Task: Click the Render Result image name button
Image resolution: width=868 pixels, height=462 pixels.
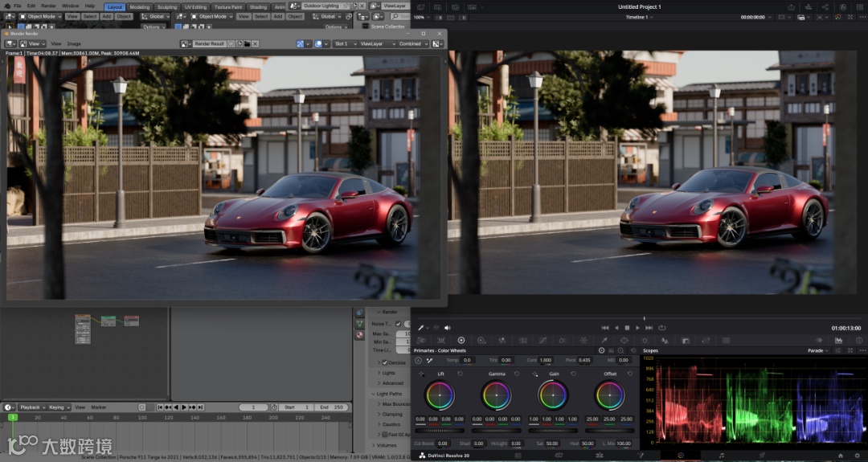Action: pos(210,43)
